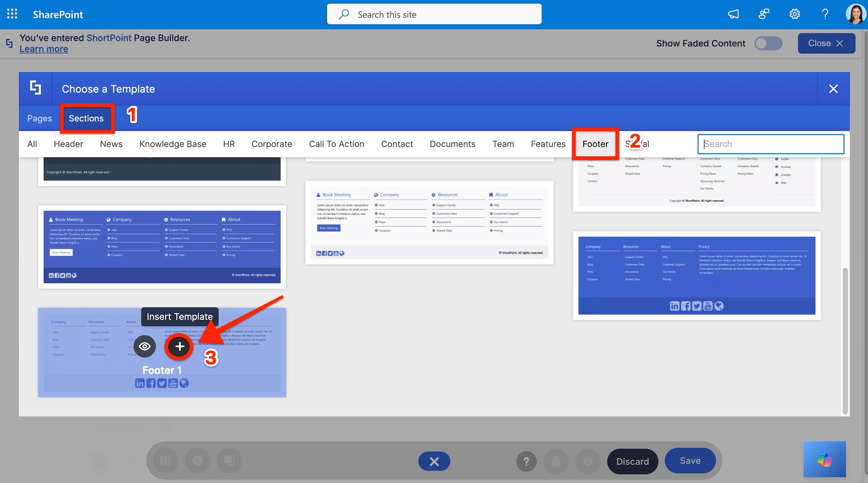Click the blue X cancel button in bottom toolbar

434,461
